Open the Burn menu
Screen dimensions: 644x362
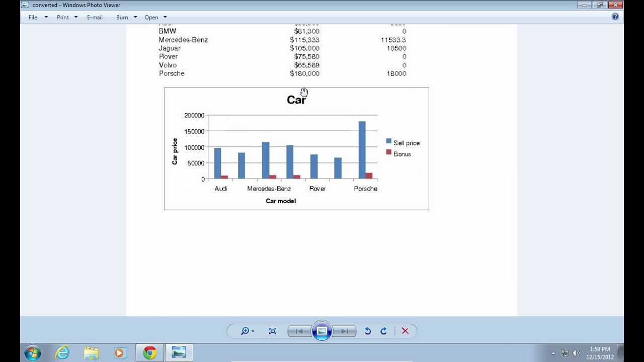tap(122, 17)
